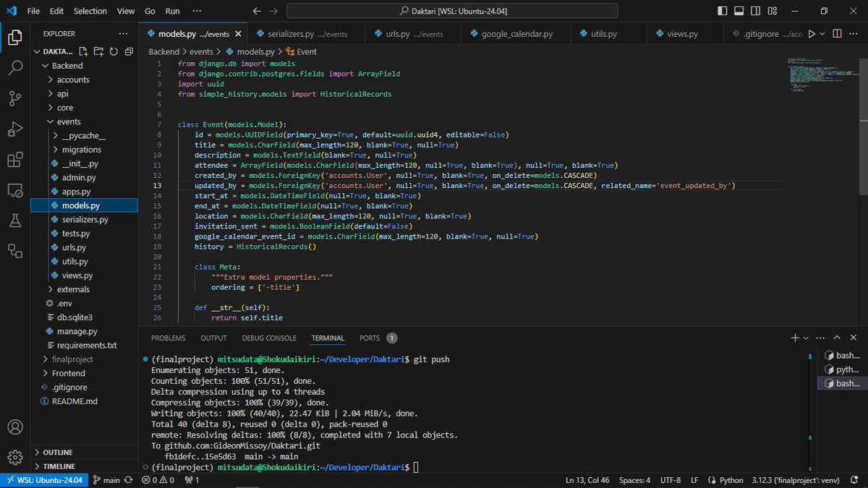The image size is (868, 488).
Task: Open the File menu
Action: [33, 12]
